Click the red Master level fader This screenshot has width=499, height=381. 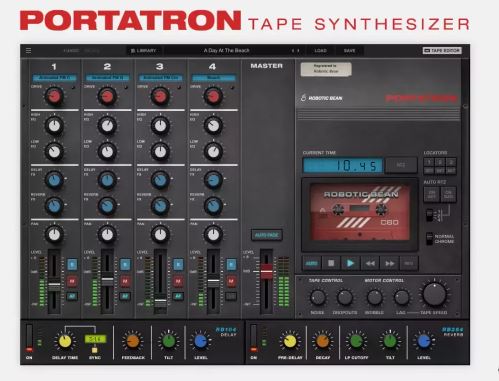pos(266,272)
